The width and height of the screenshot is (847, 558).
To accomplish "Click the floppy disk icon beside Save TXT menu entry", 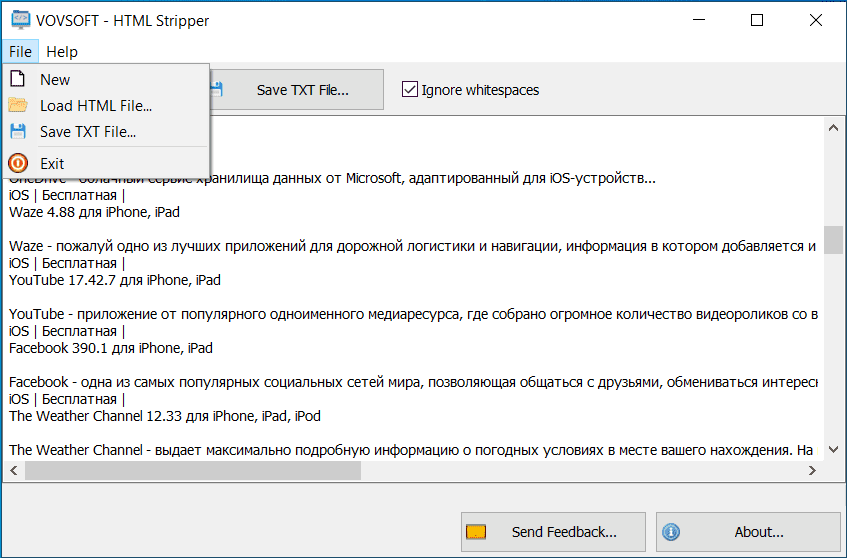I will click(x=18, y=131).
